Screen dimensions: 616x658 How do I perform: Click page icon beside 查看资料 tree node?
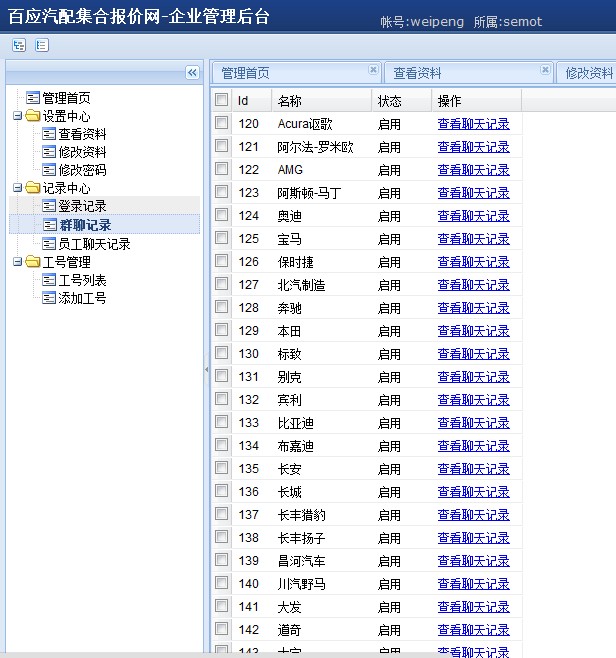pos(49,134)
